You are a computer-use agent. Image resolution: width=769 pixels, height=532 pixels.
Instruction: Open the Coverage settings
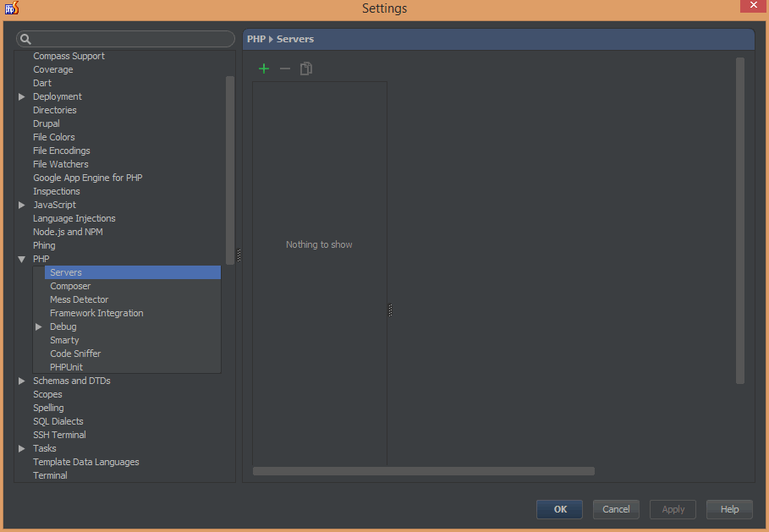click(53, 69)
